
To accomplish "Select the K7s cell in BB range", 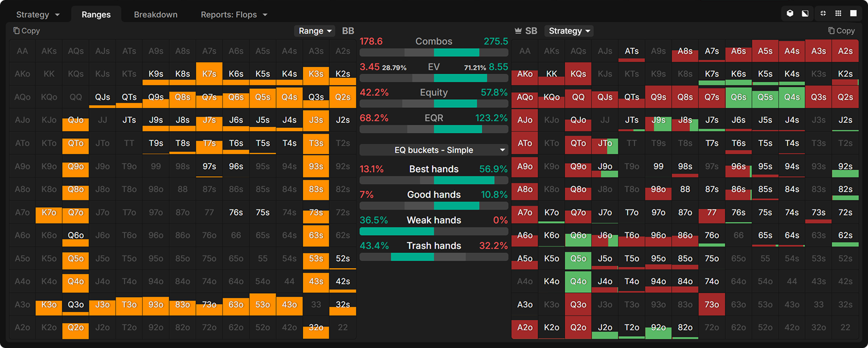I will coord(209,74).
